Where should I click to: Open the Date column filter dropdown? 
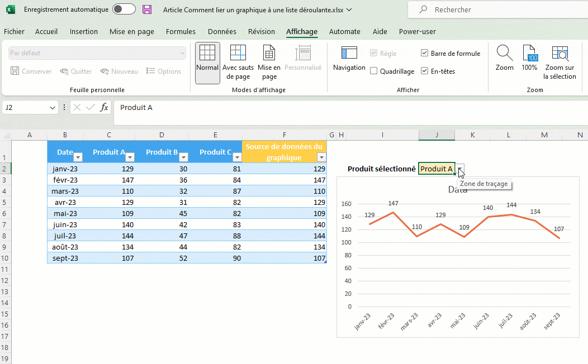tap(78, 157)
